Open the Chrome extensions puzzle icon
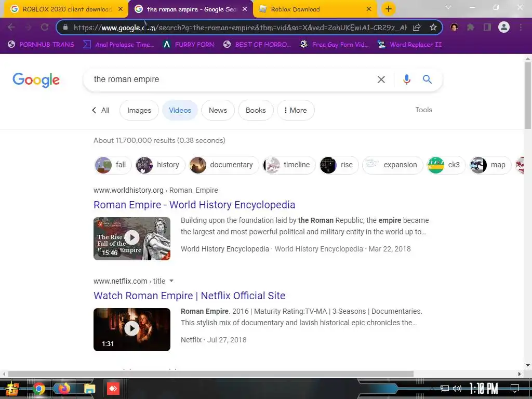Screen dimensions: 532x399 click(471, 27)
